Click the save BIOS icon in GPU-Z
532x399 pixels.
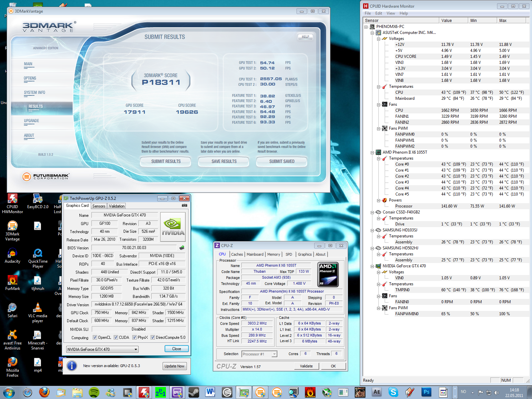(x=182, y=247)
